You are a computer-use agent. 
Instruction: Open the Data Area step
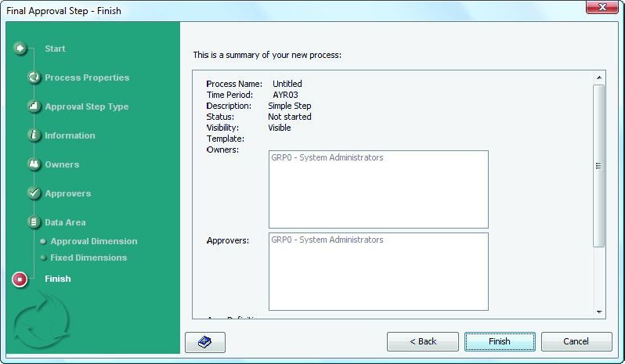pos(65,222)
